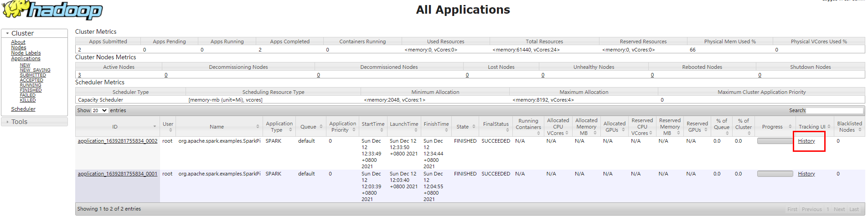Open History link for application 0002

click(x=806, y=141)
